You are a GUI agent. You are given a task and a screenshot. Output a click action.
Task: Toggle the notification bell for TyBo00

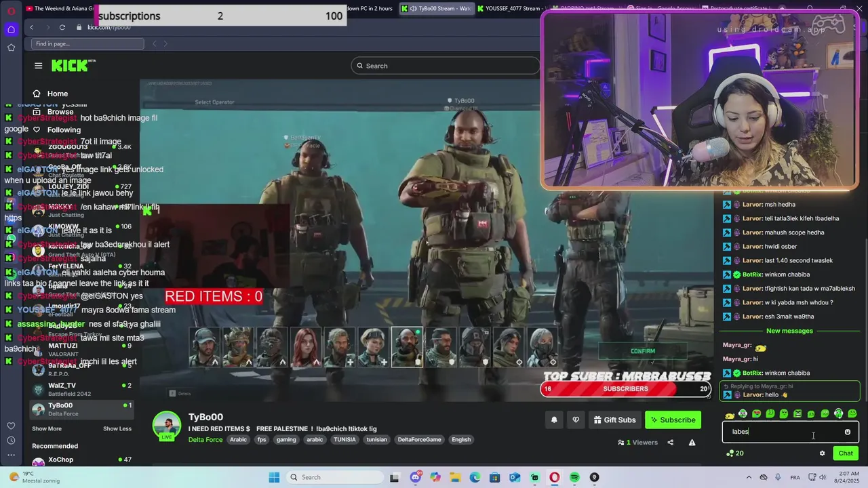(554, 420)
